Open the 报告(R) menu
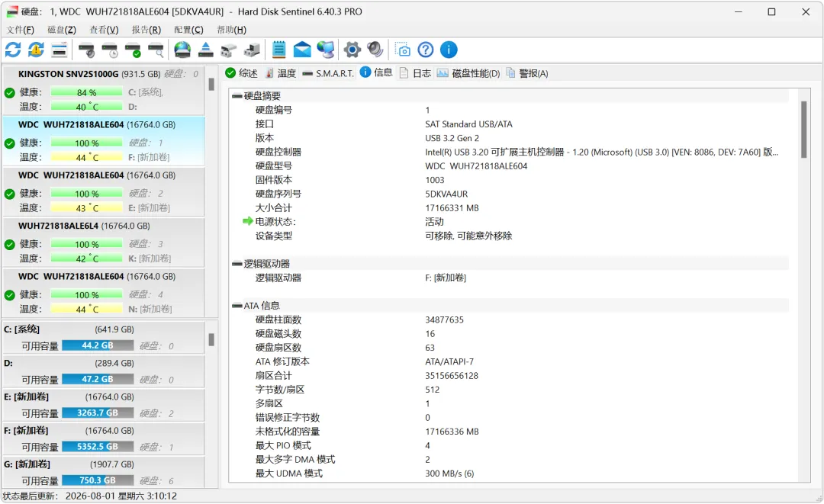This screenshot has height=504, width=824. pyautogui.click(x=146, y=30)
